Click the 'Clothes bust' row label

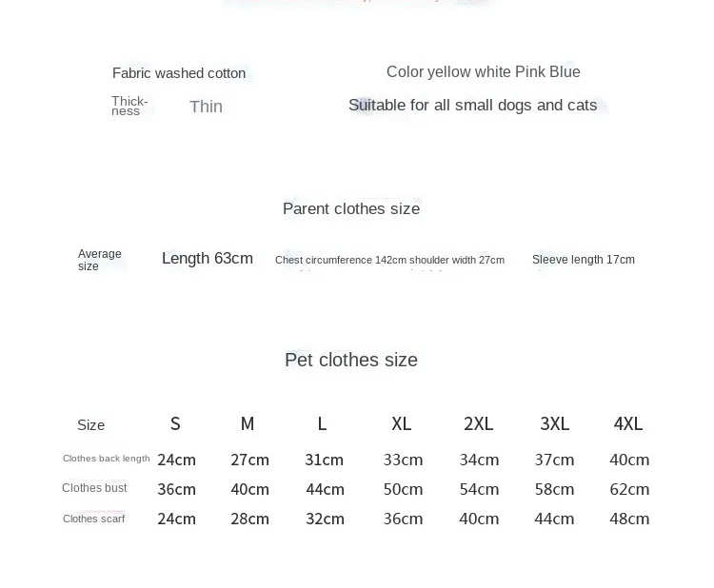pyautogui.click(x=94, y=488)
